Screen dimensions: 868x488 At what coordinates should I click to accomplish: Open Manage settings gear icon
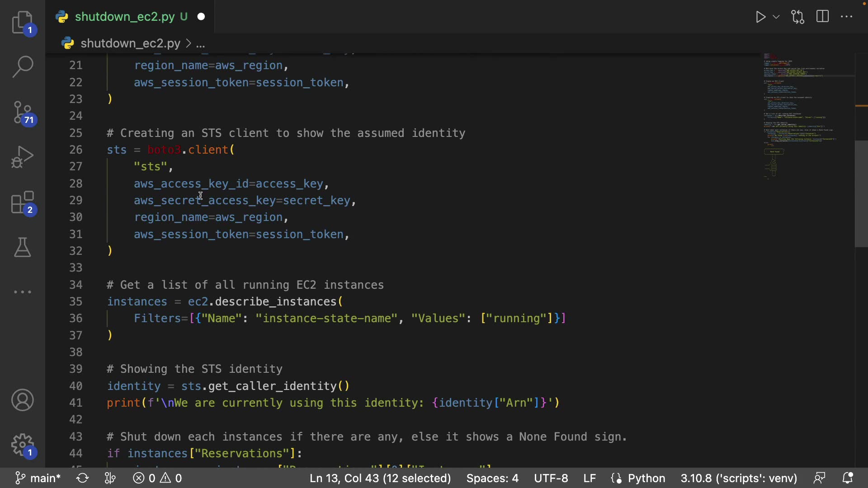[22, 445]
